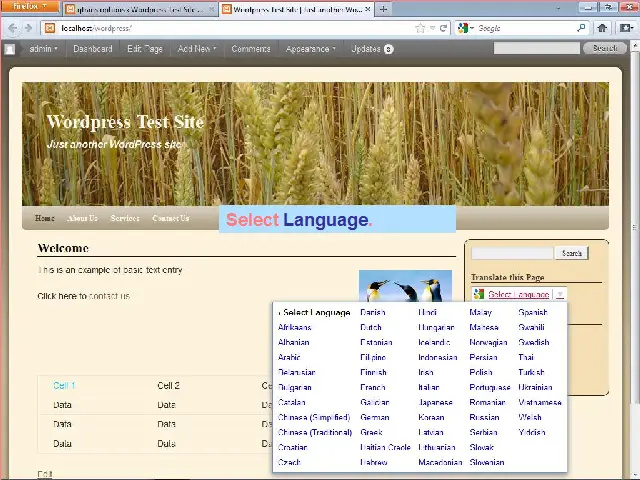Image resolution: width=640 pixels, height=480 pixels.
Task: Open the Google search engine selector icon
Action: pos(465,28)
